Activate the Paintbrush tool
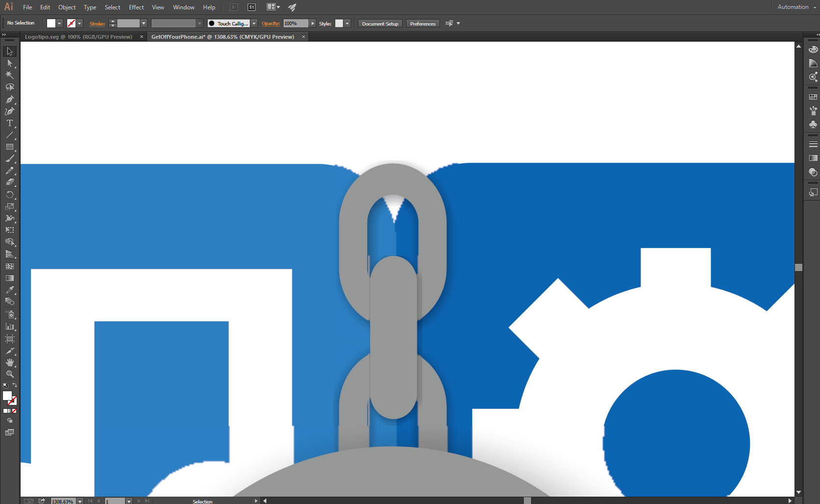 pos(10,159)
